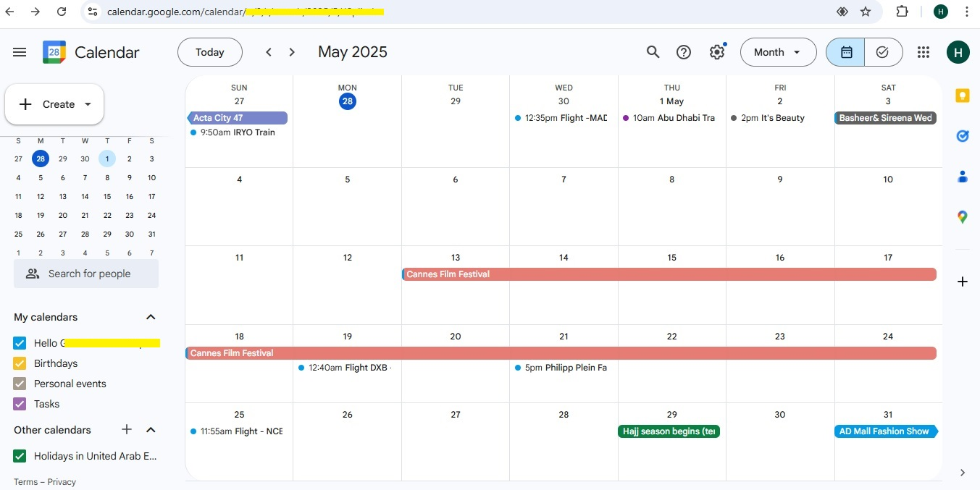Open the Month view dropdown
Image resolution: width=980 pixels, height=490 pixels.
click(778, 52)
